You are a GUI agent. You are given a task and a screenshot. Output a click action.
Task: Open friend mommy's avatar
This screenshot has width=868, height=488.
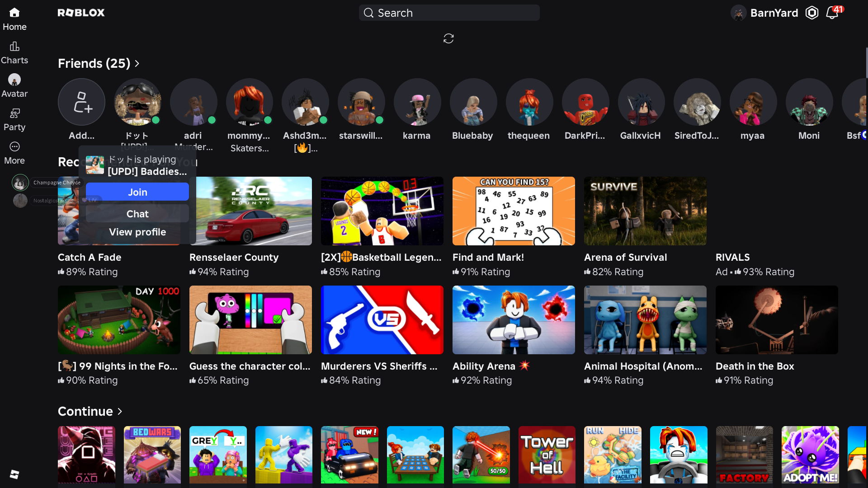(249, 102)
